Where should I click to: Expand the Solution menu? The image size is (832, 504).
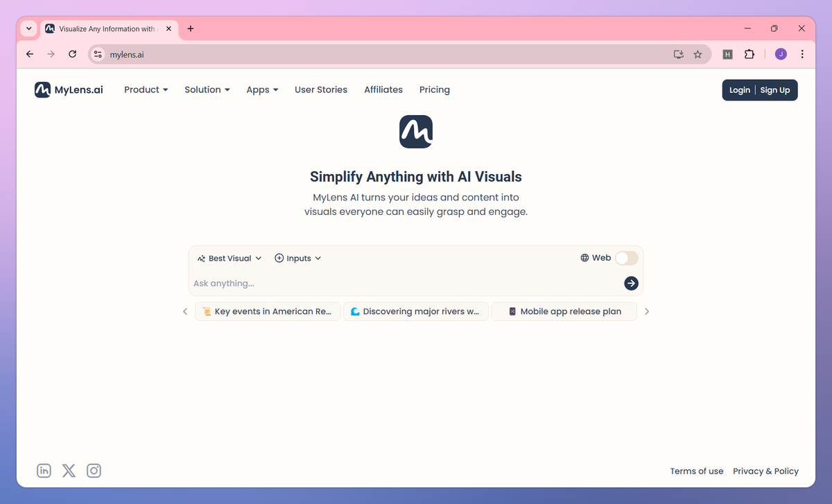207,89
